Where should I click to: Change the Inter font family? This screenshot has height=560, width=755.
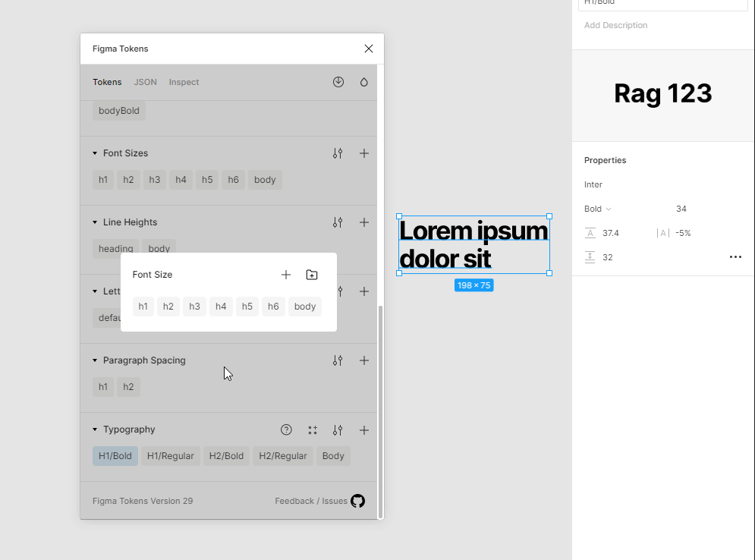(593, 185)
